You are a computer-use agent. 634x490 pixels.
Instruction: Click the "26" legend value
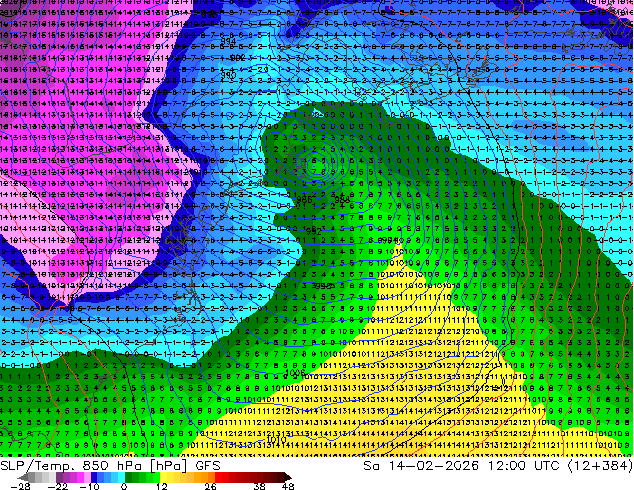210,486
